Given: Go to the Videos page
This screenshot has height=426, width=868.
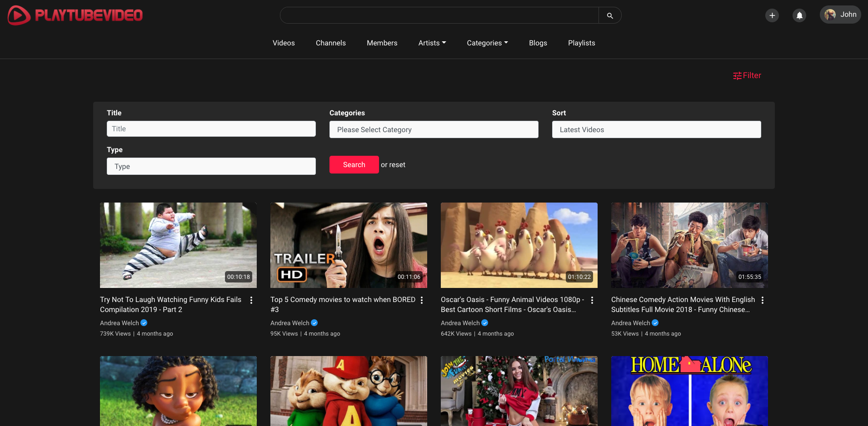Looking at the screenshot, I should 284,43.
